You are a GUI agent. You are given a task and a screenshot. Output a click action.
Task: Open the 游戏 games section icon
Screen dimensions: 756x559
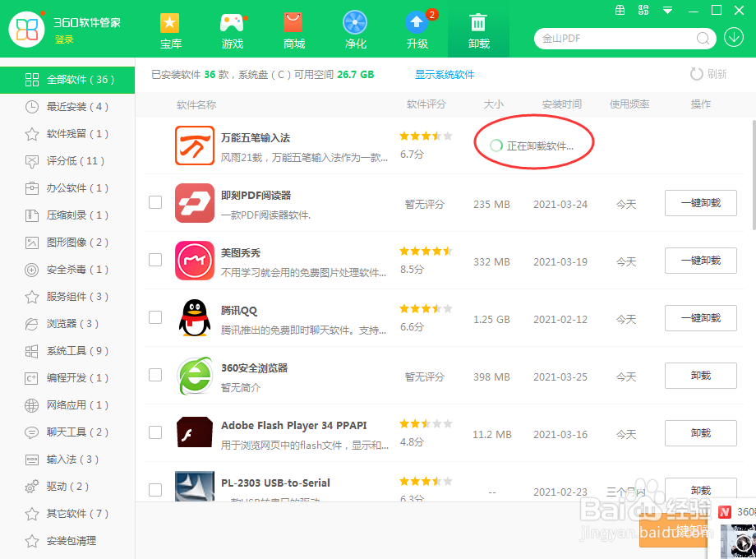(x=232, y=22)
